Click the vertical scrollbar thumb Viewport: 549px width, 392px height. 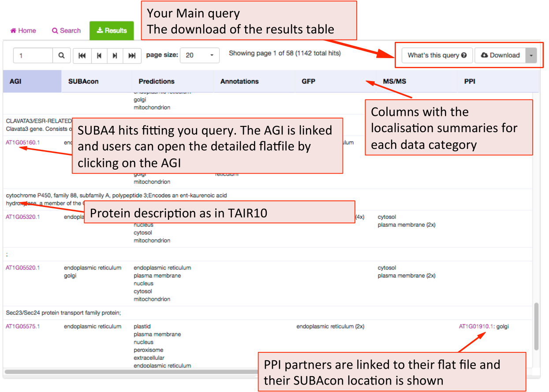coord(536,326)
